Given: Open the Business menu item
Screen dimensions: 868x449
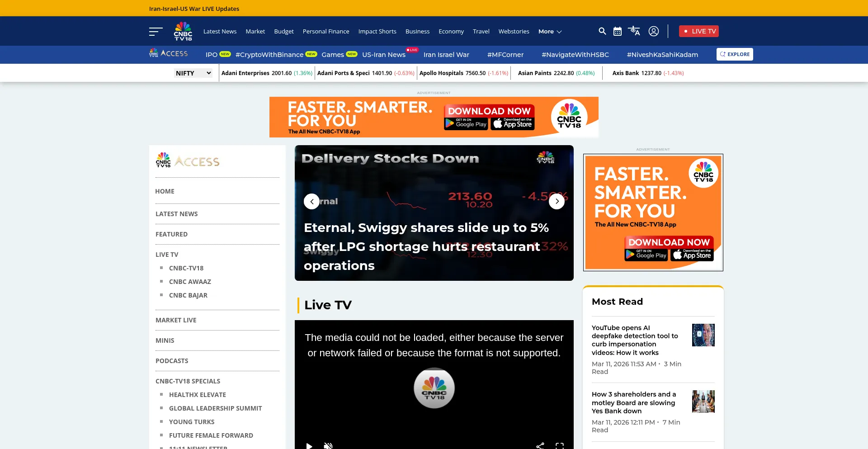Looking at the screenshot, I should point(417,31).
